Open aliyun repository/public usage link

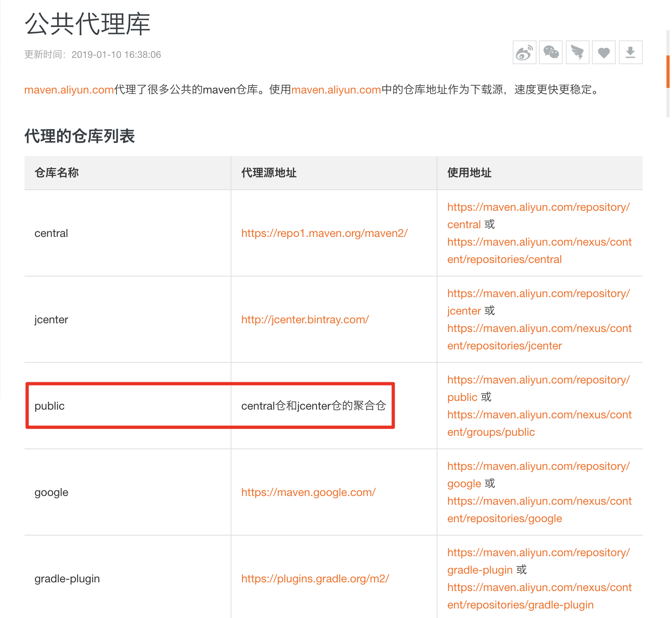tap(538, 388)
